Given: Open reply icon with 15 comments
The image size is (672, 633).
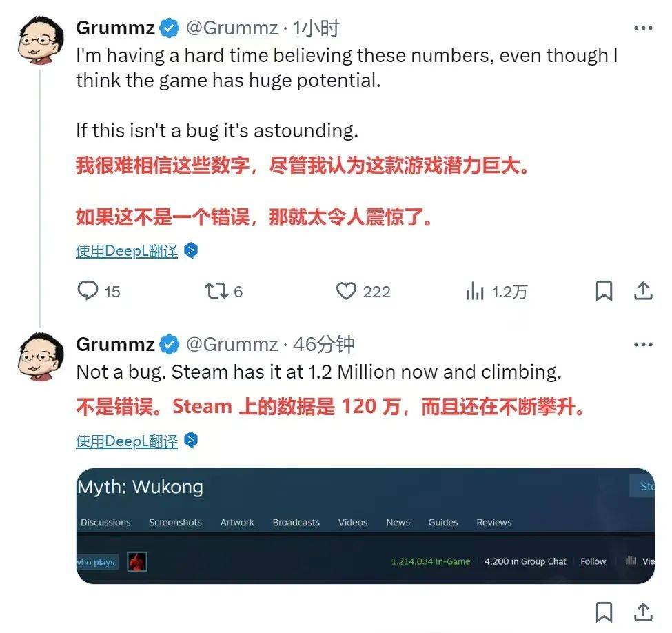Looking at the screenshot, I should [88, 291].
